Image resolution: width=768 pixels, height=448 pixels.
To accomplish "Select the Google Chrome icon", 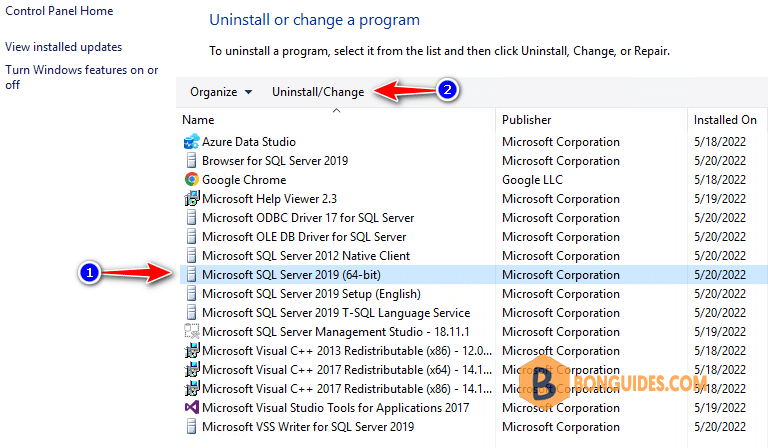I will tap(192, 179).
